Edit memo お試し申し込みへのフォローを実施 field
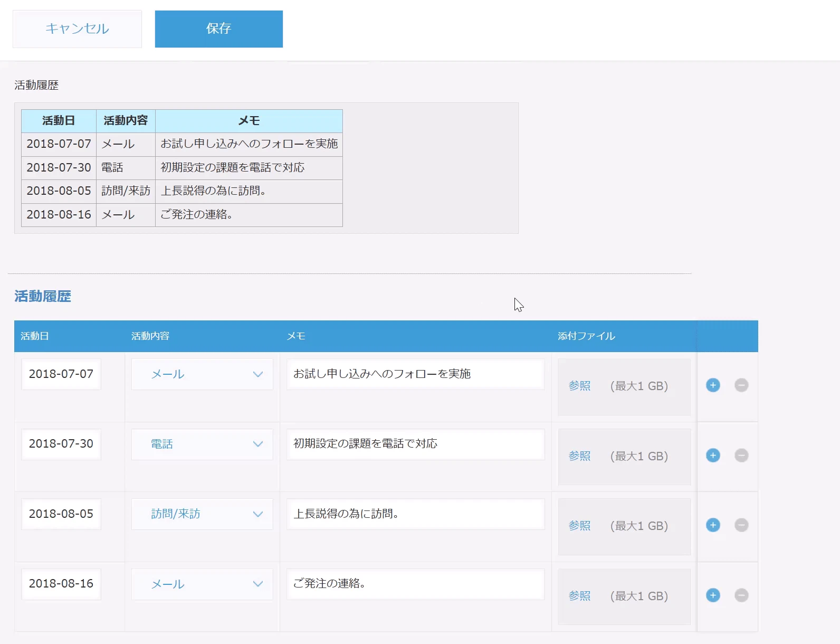This screenshot has height=644, width=840. tap(416, 374)
